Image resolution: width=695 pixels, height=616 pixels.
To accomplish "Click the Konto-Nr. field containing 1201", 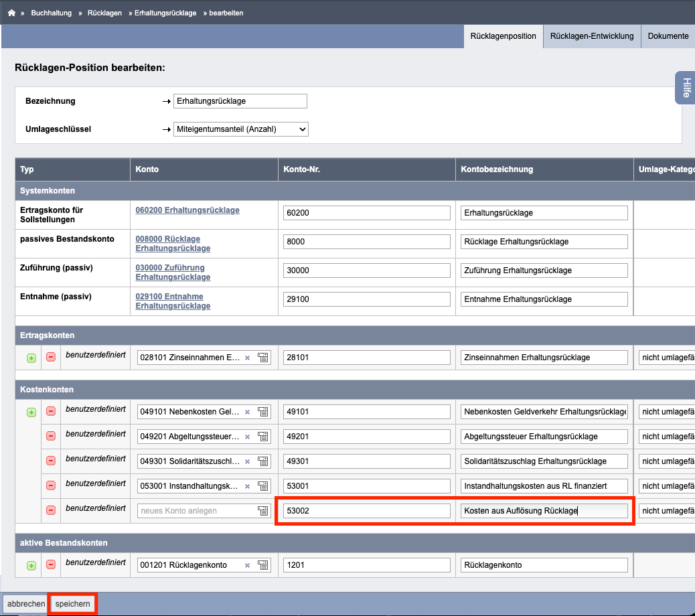I will pos(366,565).
